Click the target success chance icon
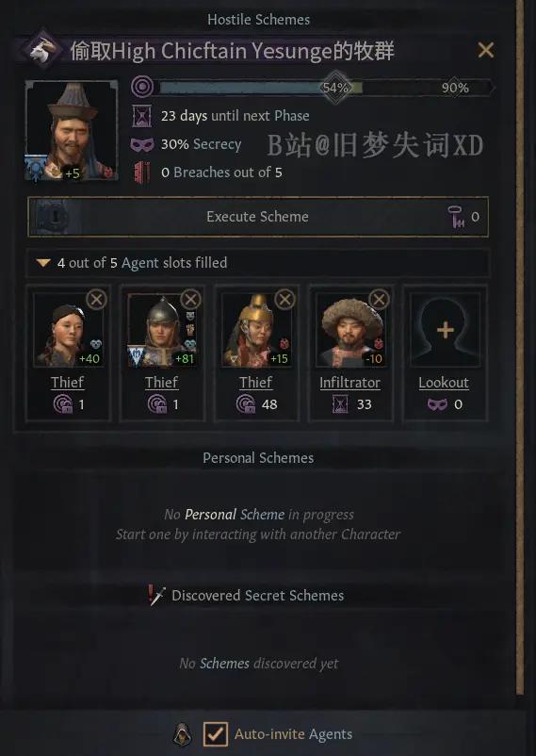Viewport: 536px width, 756px height. [x=142, y=88]
